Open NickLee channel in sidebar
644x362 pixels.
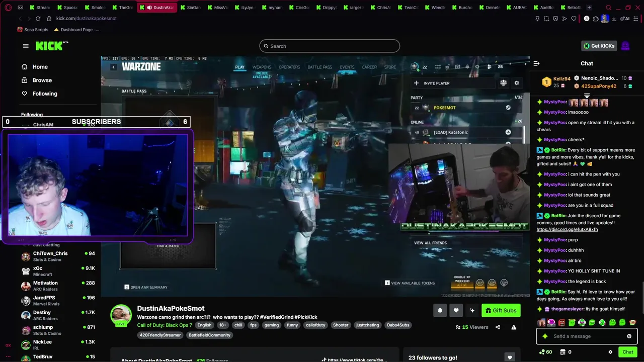click(x=58, y=344)
